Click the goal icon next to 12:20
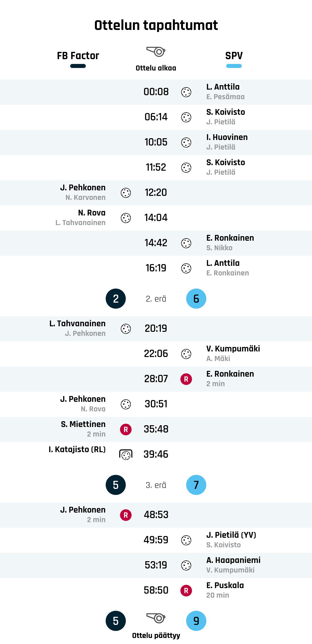This screenshot has width=312, height=644. (x=126, y=193)
